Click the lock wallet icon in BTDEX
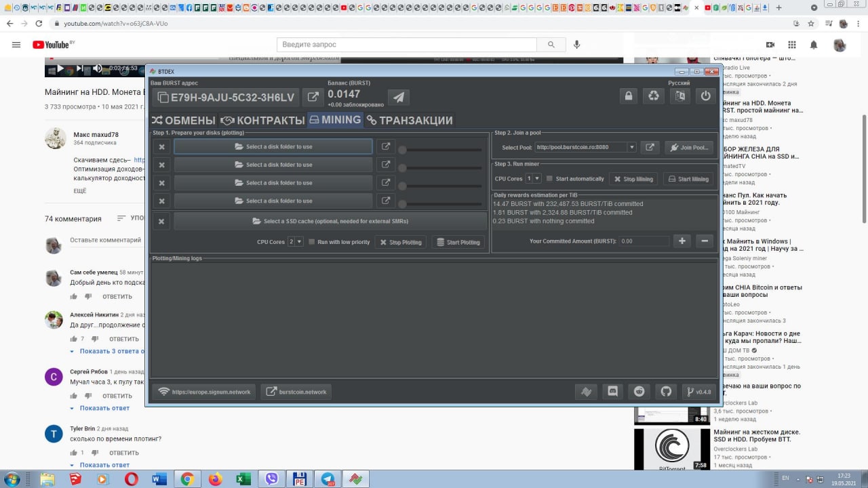The image size is (868, 488). (629, 96)
